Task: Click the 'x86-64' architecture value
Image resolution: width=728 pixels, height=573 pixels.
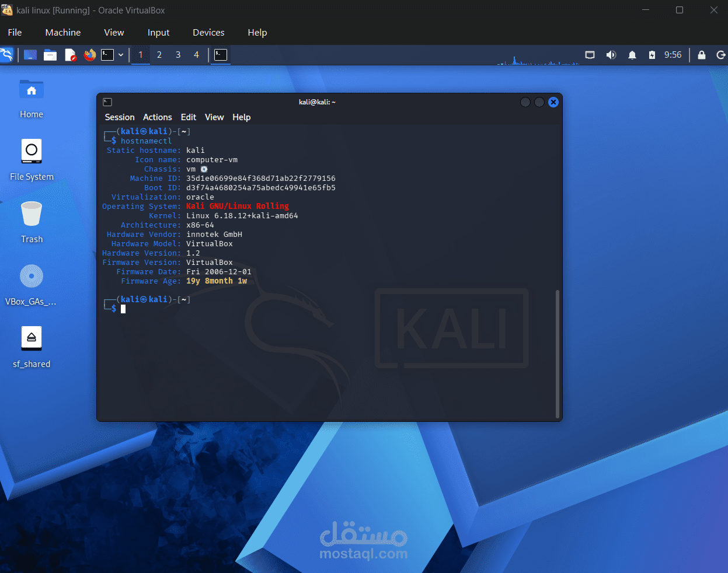Action: (200, 225)
